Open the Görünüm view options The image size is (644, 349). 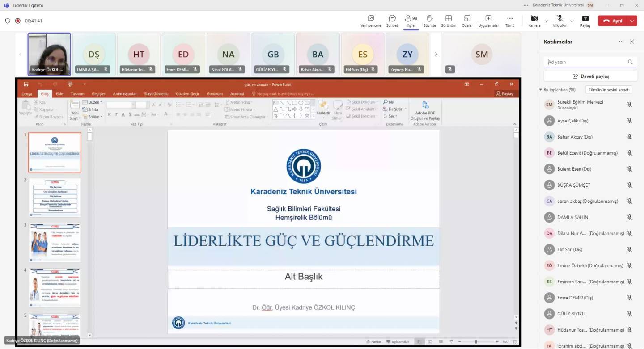[x=448, y=21]
